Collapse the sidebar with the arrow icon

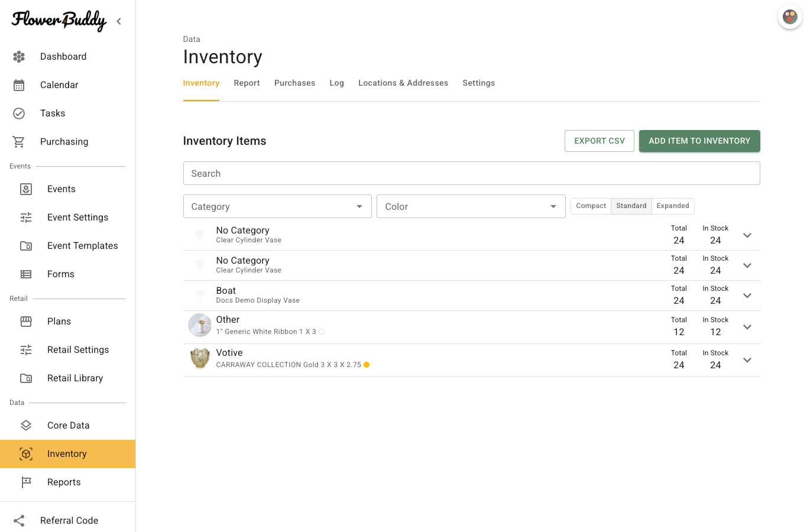coord(119,21)
